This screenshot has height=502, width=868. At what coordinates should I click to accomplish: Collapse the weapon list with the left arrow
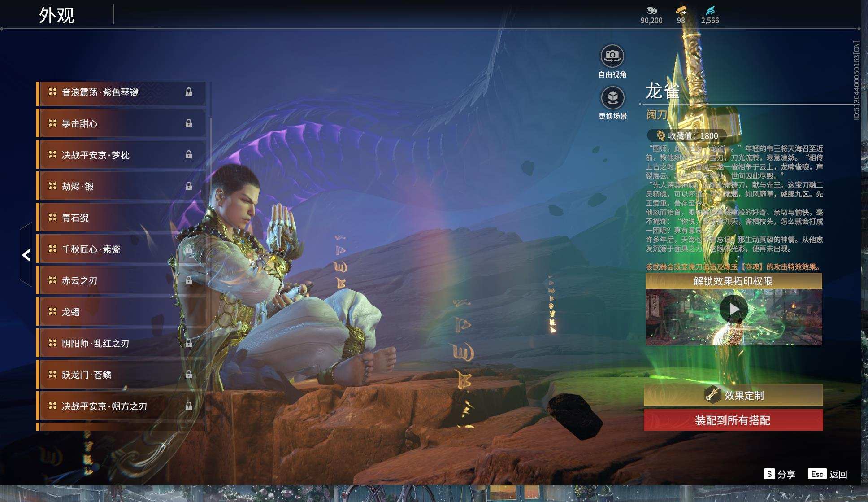[x=26, y=255]
